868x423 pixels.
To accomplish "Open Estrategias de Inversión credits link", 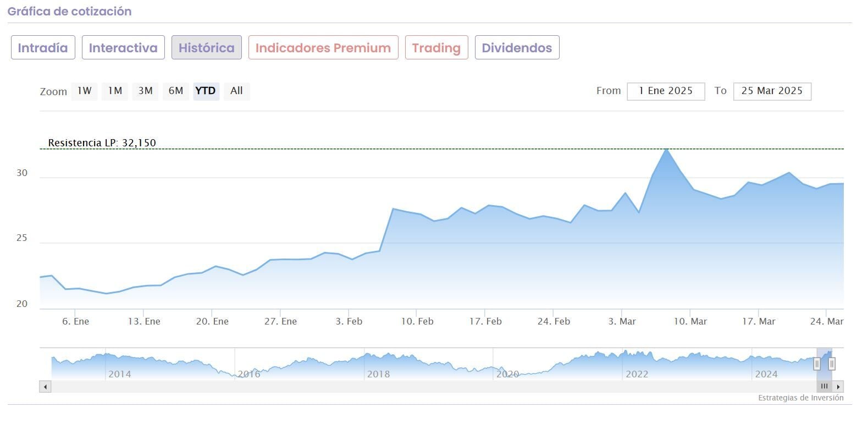I will click(800, 398).
